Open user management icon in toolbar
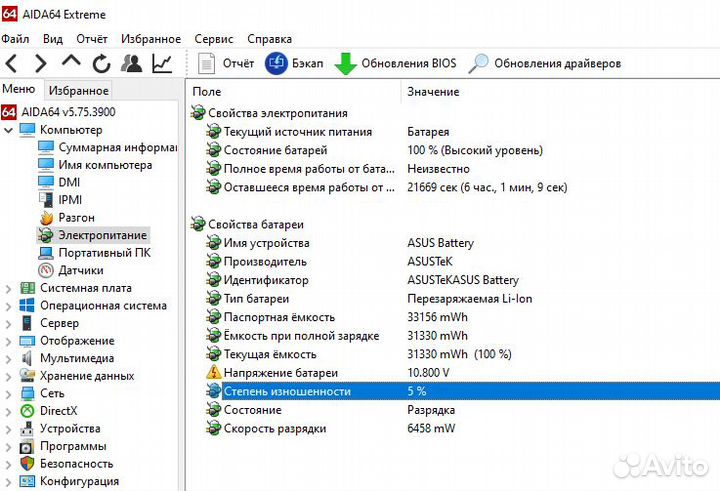The image size is (720, 491). point(131,63)
